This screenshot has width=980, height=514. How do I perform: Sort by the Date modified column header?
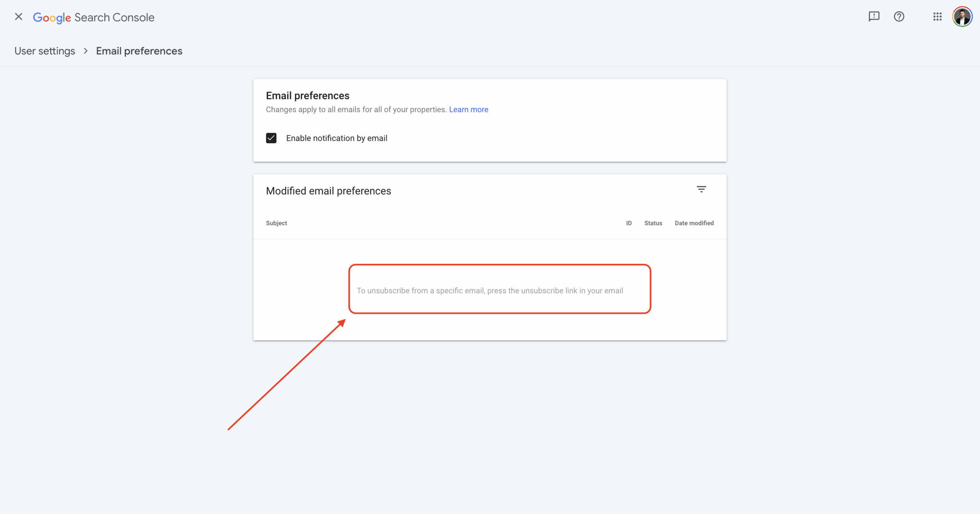[694, 223]
